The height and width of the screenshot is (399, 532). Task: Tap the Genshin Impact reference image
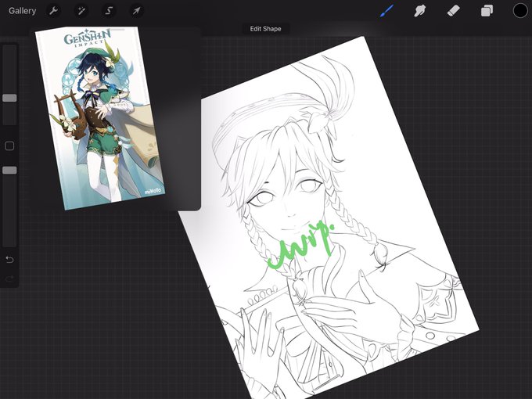100,117
